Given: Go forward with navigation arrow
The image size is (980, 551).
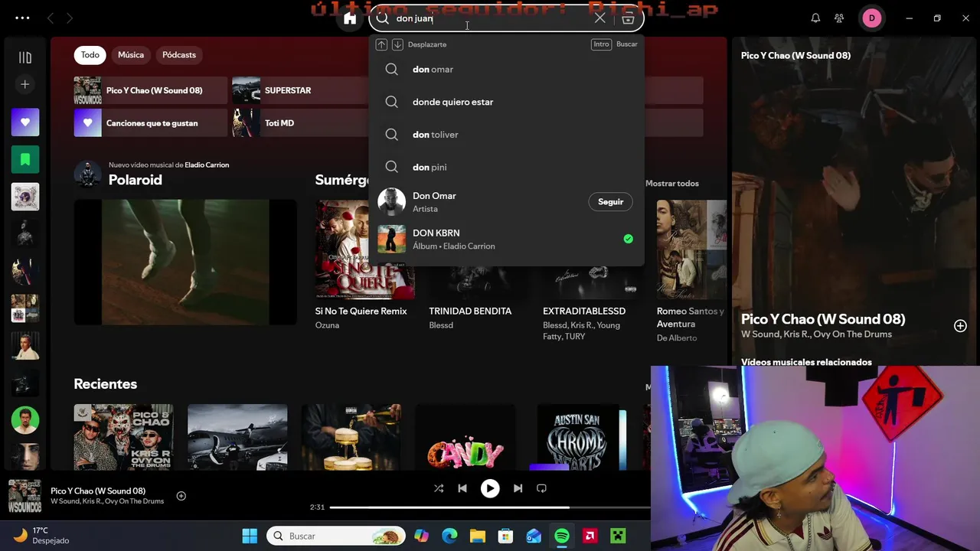Looking at the screenshot, I should pos(69,18).
